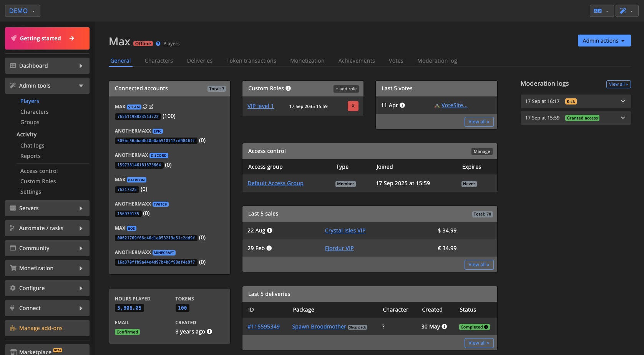The image size is (644, 355).
Task: Open the Moderation log tab
Action: (x=437, y=61)
